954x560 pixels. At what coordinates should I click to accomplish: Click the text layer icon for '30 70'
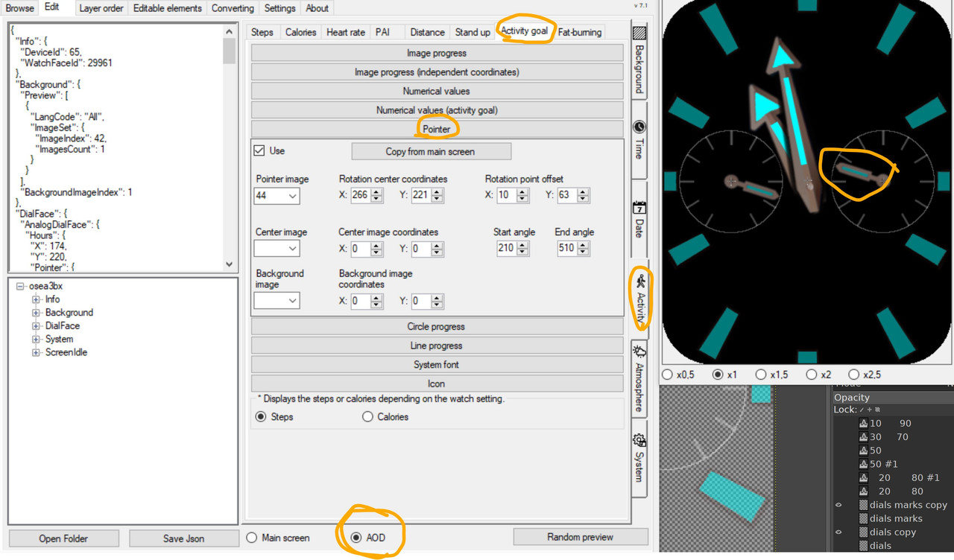click(864, 437)
